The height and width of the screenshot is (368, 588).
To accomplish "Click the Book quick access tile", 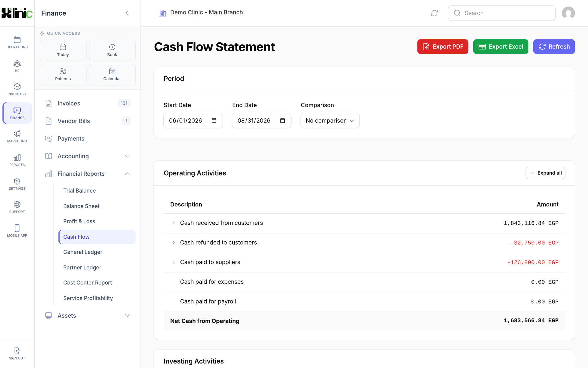I will [x=112, y=50].
